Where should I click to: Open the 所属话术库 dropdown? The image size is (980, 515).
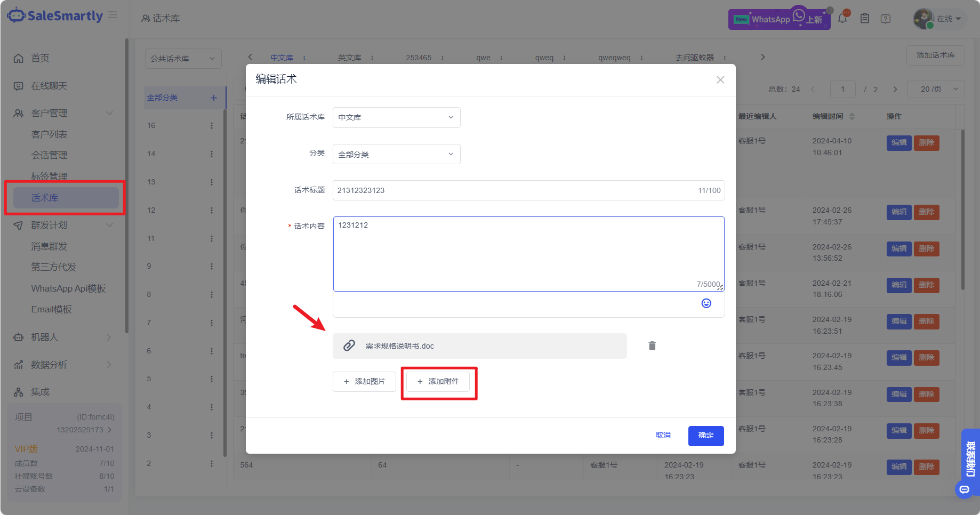[x=396, y=117]
